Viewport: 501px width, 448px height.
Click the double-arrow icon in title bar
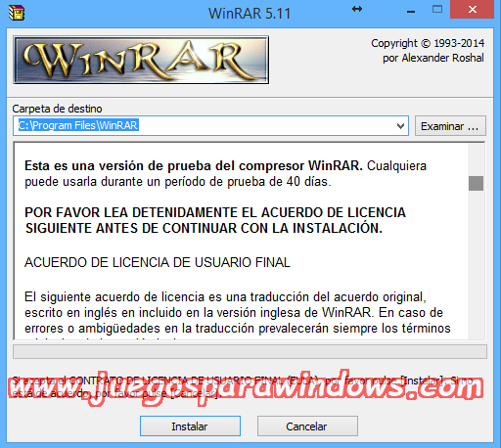pyautogui.click(x=357, y=9)
